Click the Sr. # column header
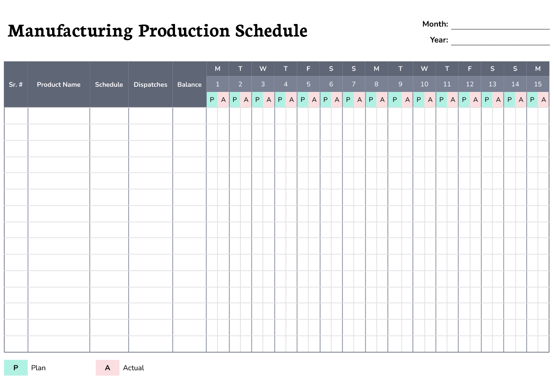This screenshot has width=554, height=392. coord(16,85)
